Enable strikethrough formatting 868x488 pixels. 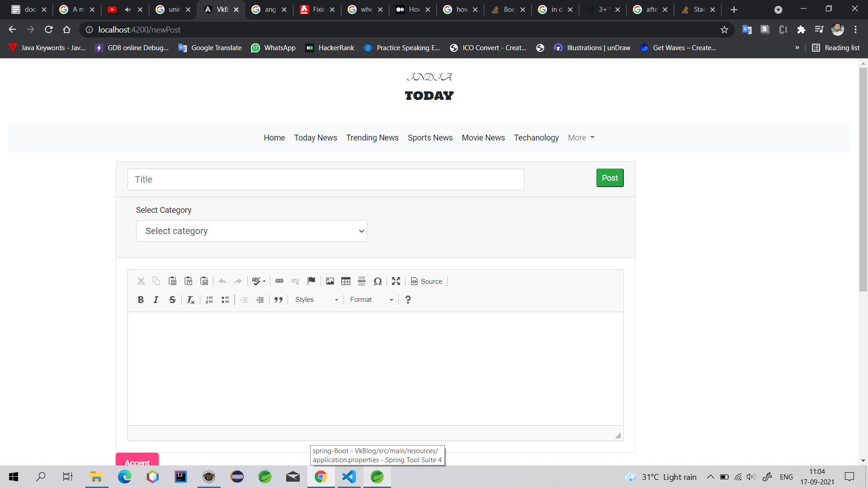tap(172, 300)
